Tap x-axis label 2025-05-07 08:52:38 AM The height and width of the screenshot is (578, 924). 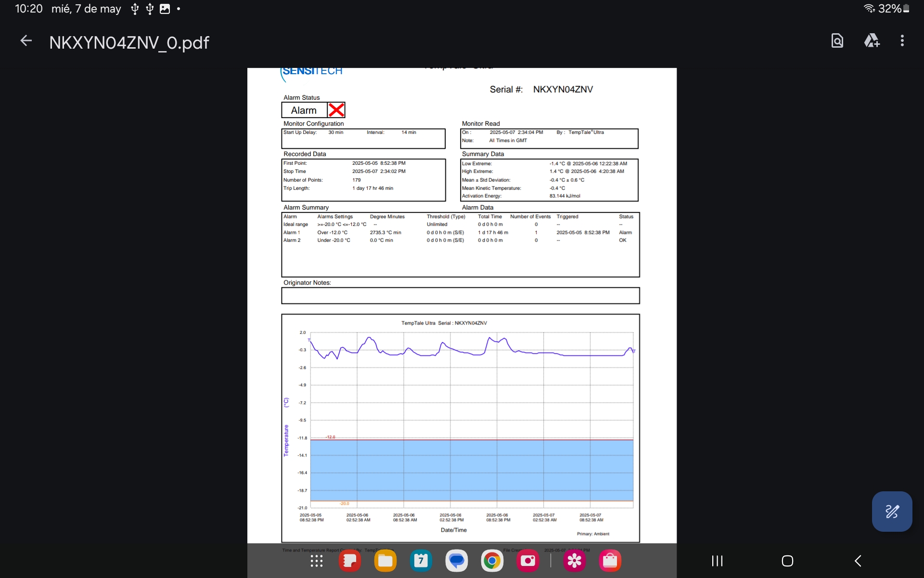point(591,518)
